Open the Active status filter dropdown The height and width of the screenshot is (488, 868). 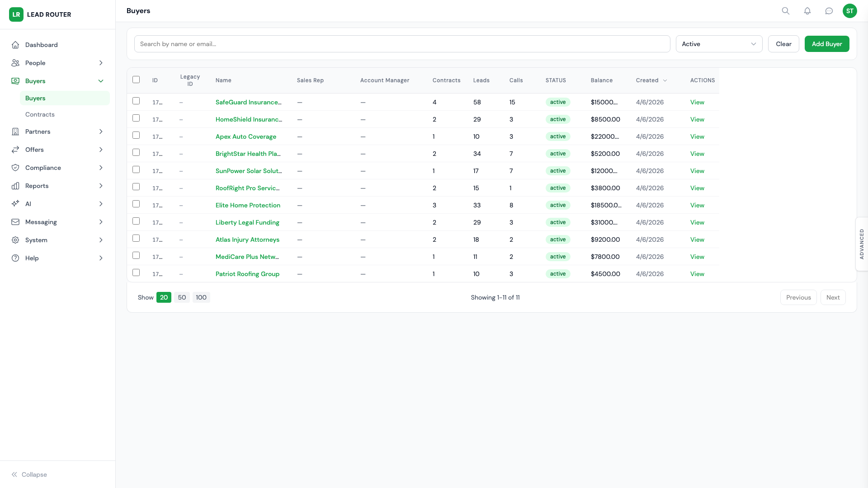719,44
